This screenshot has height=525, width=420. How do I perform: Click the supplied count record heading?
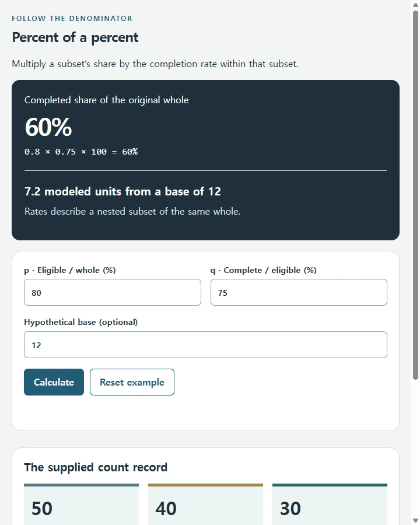(x=96, y=467)
